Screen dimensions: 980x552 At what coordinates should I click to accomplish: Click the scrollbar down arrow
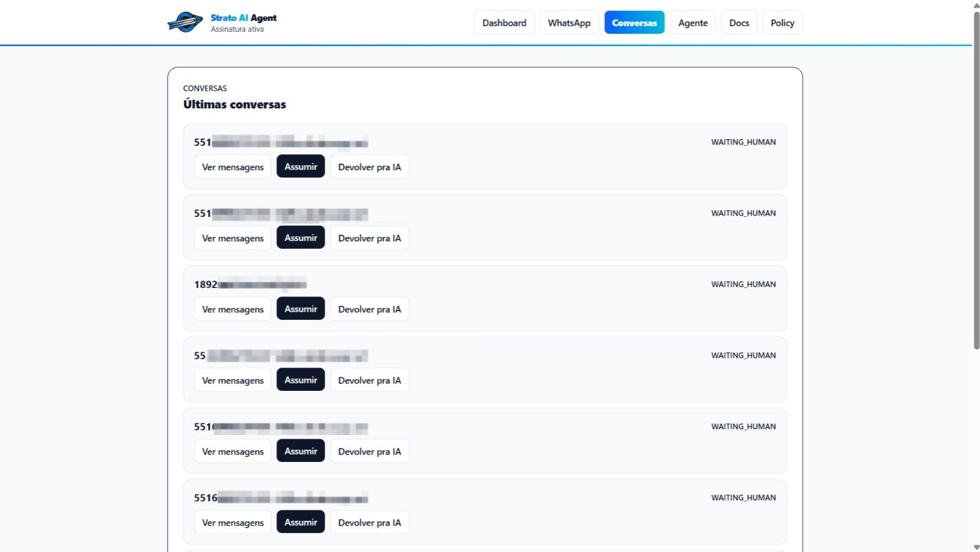pos(976,547)
